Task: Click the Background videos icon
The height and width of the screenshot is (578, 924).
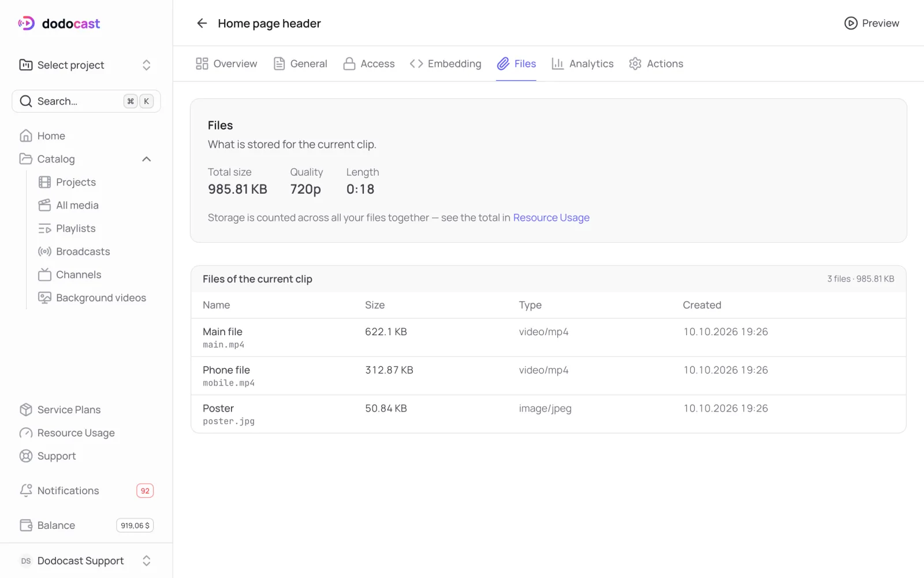Action: [x=44, y=298]
